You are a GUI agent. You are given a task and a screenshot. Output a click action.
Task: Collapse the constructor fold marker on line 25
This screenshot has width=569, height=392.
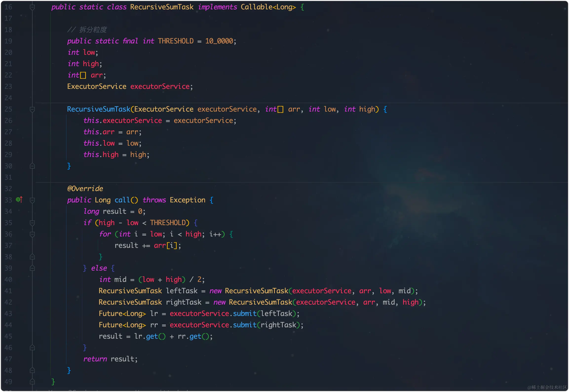[32, 109]
